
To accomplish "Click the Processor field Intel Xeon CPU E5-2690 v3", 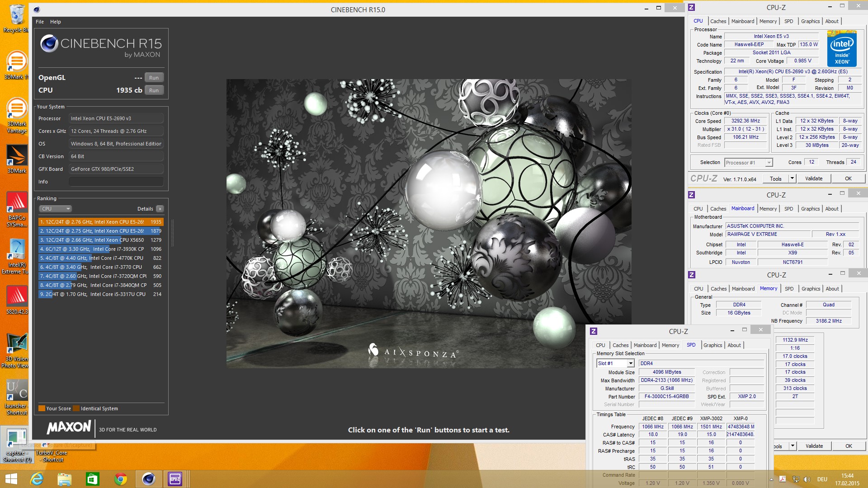I will point(116,118).
